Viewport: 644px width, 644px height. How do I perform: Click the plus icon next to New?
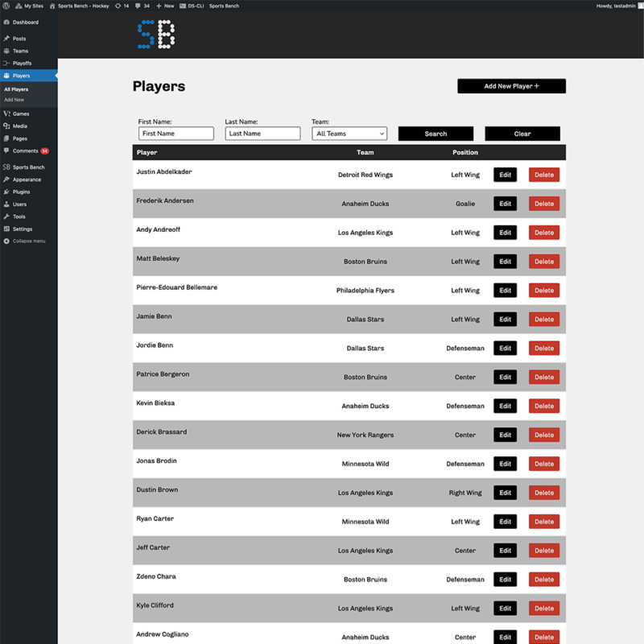point(159,6)
